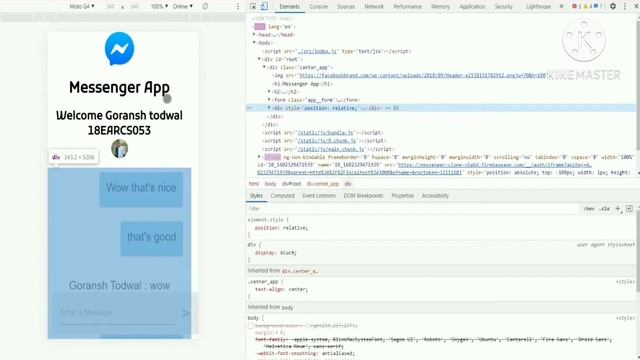Screen dimensions: 640x360
Task: Click the send arrow icon in message form
Action: pyautogui.click(x=186, y=313)
